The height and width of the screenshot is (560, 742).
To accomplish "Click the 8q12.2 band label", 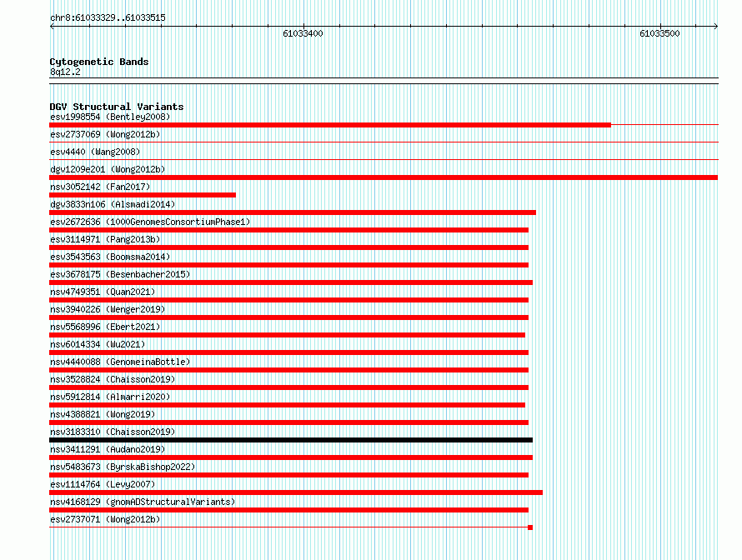I will point(65,72).
